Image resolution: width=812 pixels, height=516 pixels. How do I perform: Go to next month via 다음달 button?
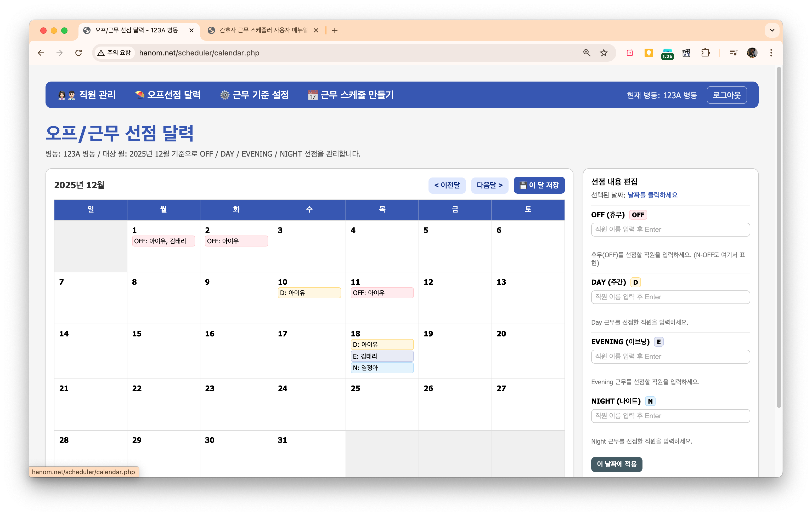(490, 185)
